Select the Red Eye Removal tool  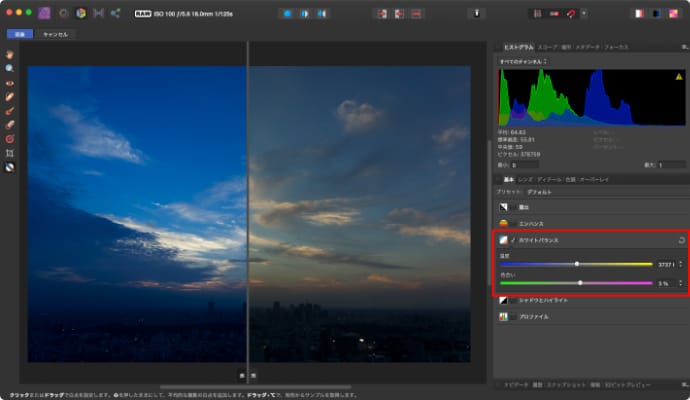coord(10,82)
